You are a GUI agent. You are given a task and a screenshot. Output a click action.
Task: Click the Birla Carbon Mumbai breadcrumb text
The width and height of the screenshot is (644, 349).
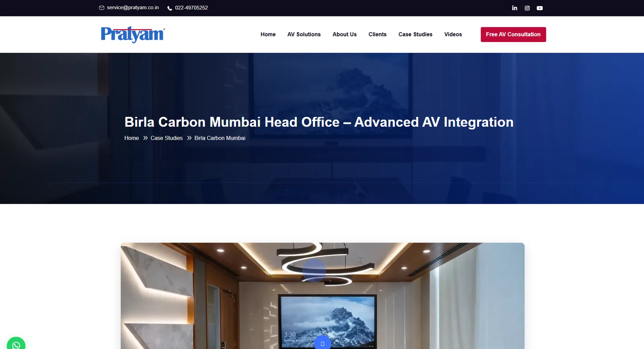coord(220,138)
